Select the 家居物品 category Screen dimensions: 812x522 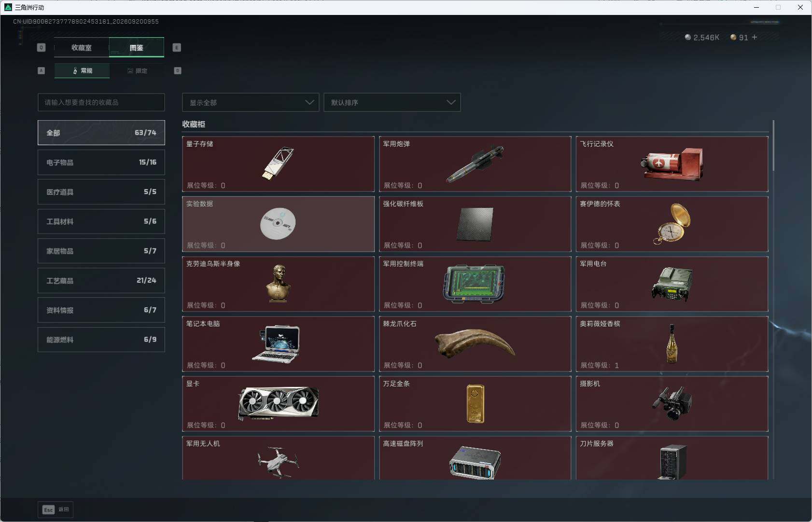click(x=101, y=251)
